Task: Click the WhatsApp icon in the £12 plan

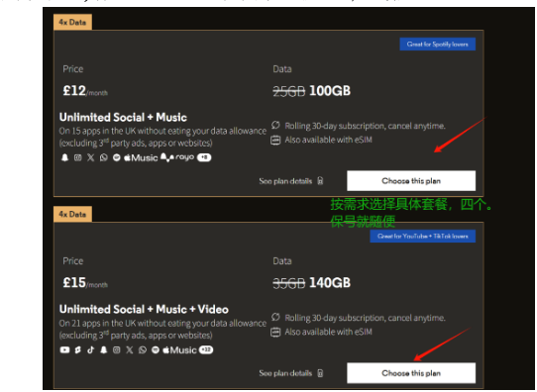Action: coord(103,157)
